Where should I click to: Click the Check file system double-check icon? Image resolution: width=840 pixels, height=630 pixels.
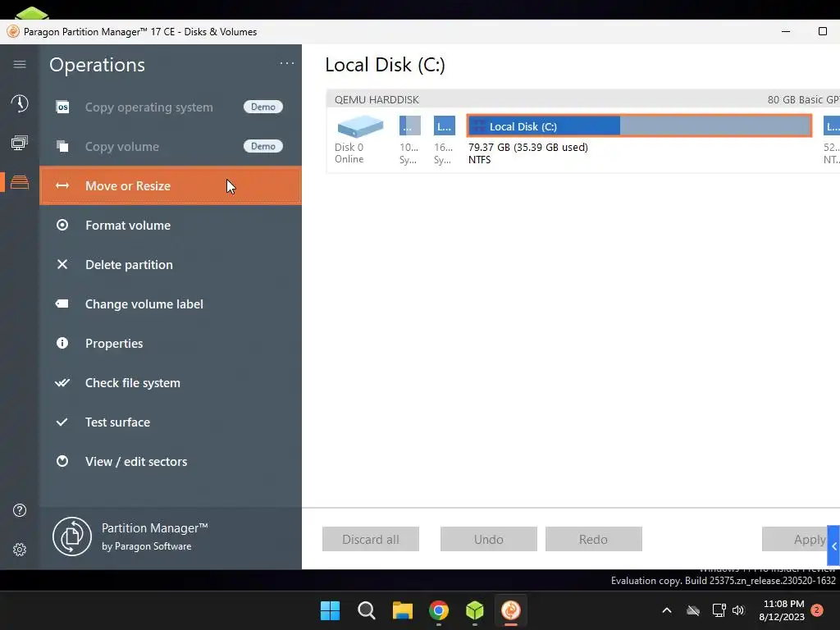(62, 382)
